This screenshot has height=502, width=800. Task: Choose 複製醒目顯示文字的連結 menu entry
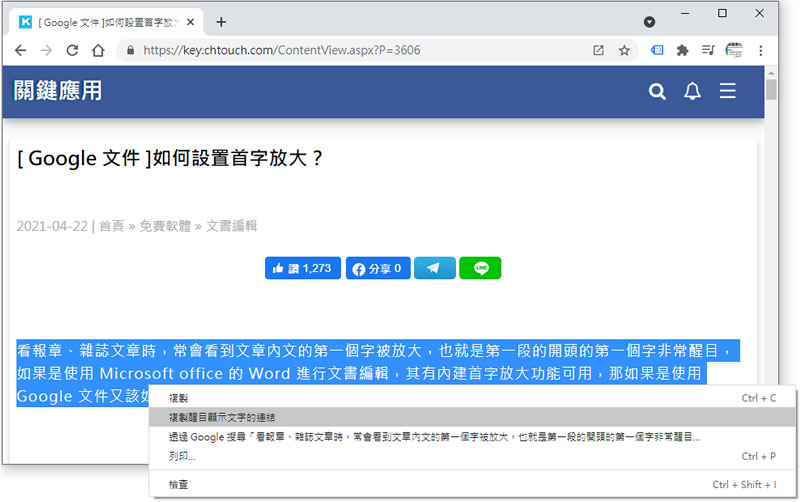tap(472, 417)
